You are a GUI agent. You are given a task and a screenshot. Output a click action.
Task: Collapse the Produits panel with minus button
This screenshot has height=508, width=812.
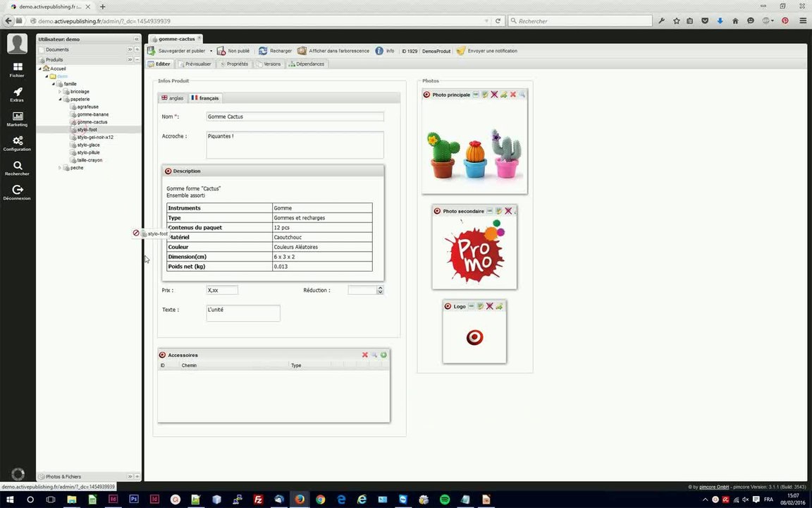tap(137, 59)
